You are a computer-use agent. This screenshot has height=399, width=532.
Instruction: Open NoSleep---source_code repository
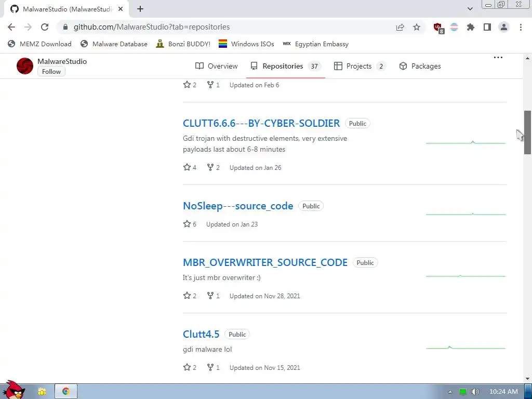pyautogui.click(x=238, y=206)
